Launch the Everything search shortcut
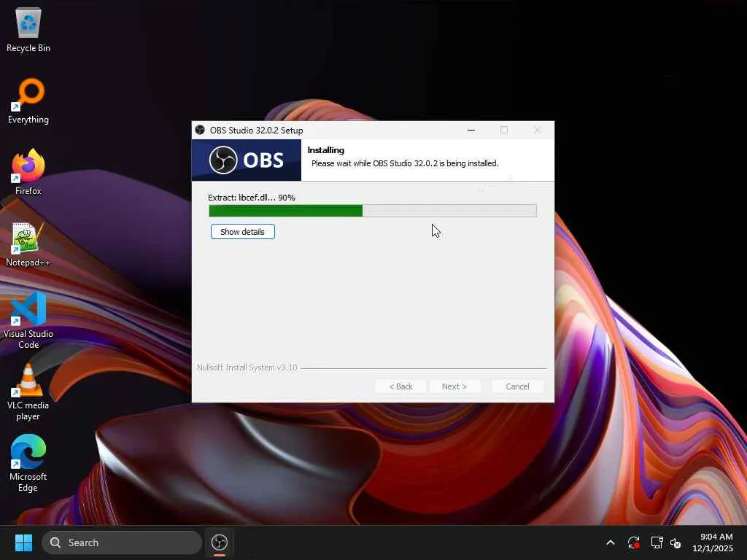 point(28,101)
